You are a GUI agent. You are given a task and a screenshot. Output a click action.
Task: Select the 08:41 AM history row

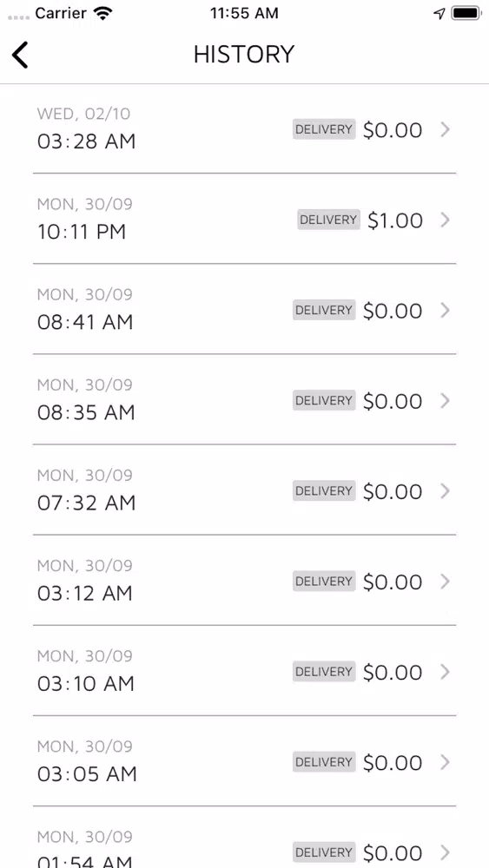(244, 309)
